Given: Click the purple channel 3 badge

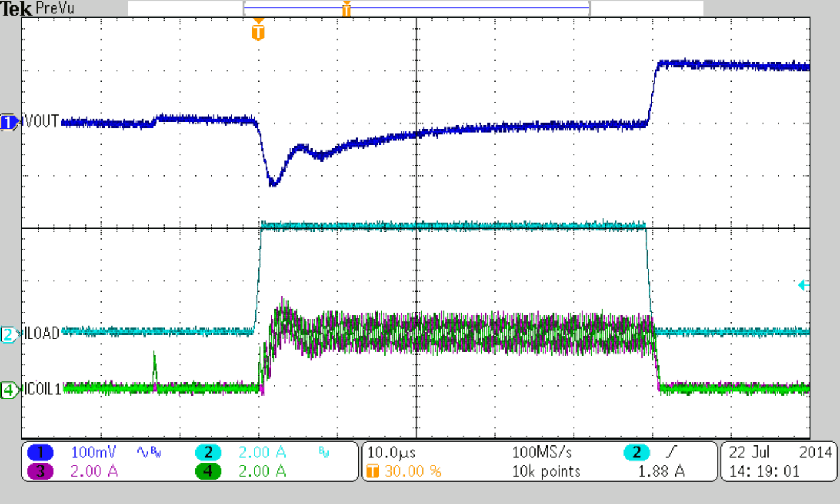Looking at the screenshot, I should pyautogui.click(x=40, y=471).
